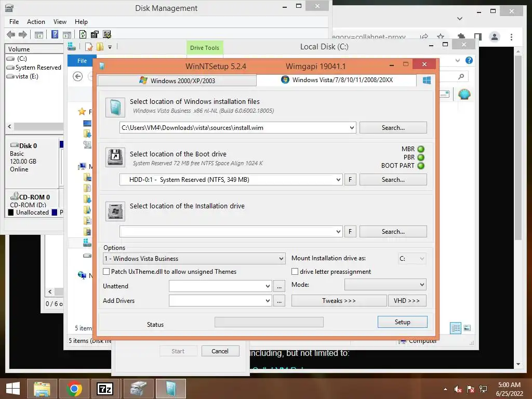Open the Mount Installation drive letter dropdown
Screen dimensions: 532x399
click(x=412, y=259)
